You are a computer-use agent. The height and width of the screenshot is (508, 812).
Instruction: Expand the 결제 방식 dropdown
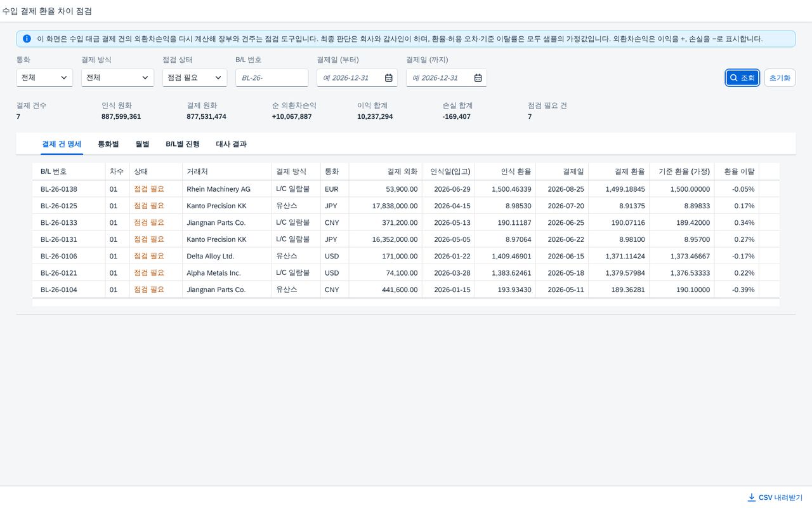tap(117, 78)
